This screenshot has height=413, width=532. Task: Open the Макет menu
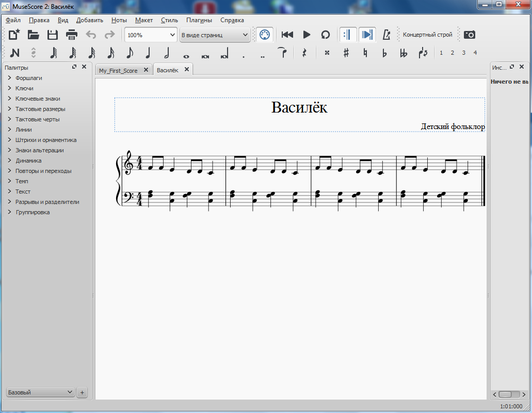144,20
